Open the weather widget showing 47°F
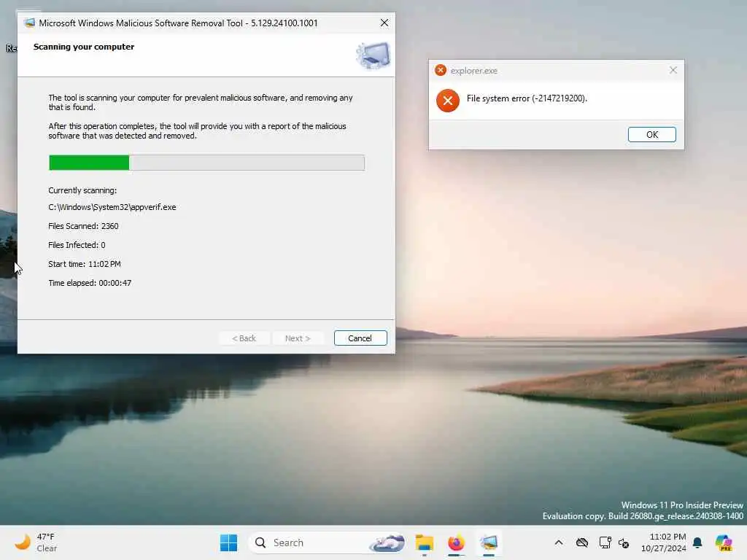747x560 pixels. 36,542
